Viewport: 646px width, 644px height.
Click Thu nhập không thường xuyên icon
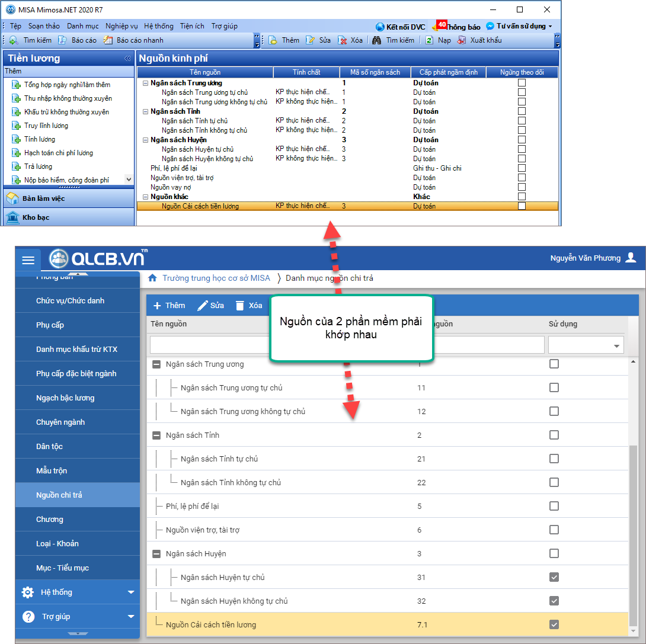[x=17, y=98]
